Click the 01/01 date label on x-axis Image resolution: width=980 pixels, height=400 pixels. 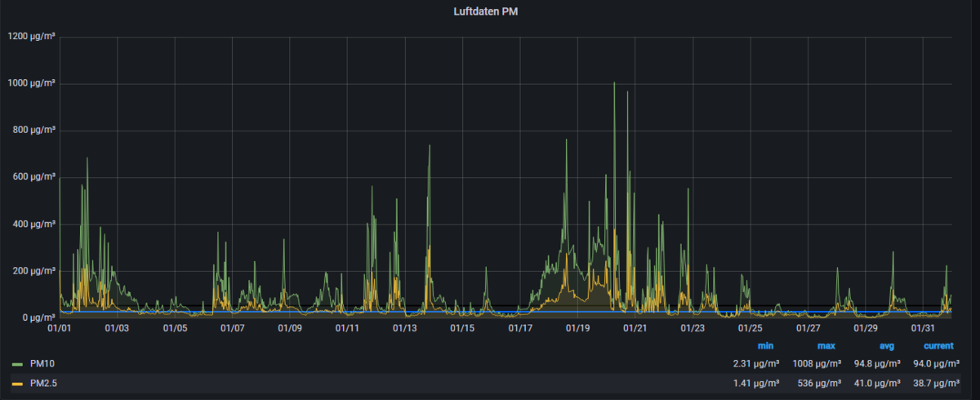pyautogui.click(x=60, y=328)
